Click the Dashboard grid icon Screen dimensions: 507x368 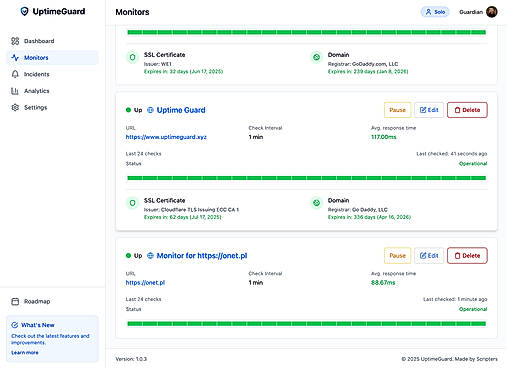(15, 41)
